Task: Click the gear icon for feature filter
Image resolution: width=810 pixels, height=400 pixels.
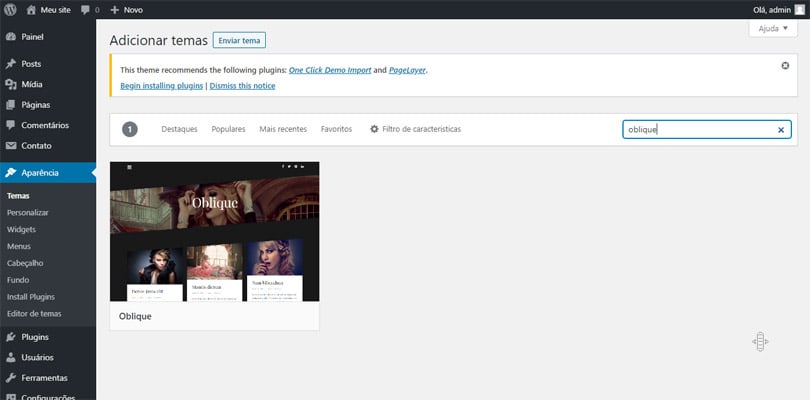Action: point(375,129)
